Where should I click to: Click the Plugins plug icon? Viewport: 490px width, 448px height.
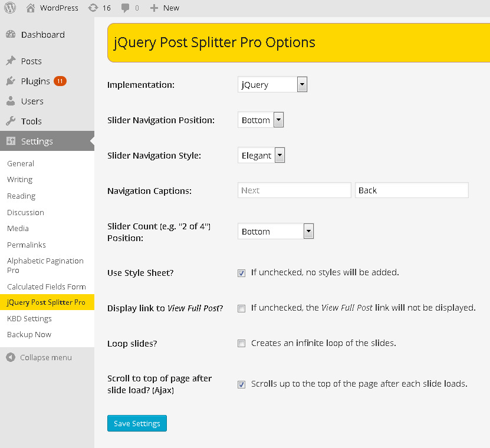click(11, 81)
